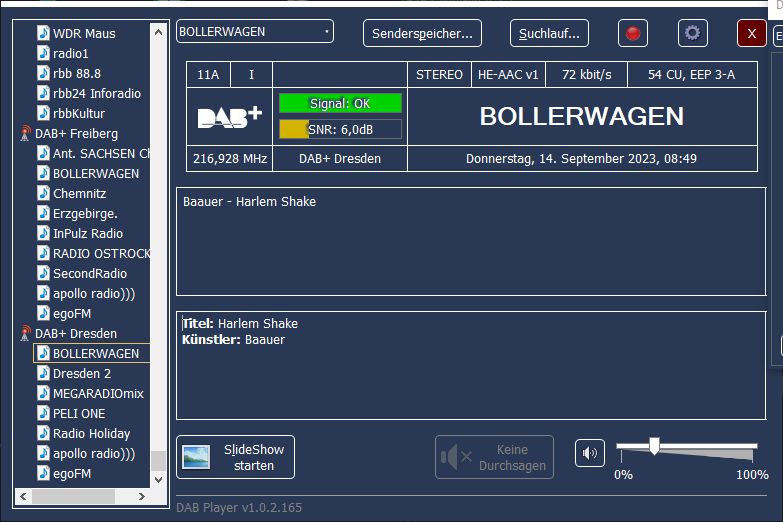This screenshot has height=522, width=783.
Task: Select BOLLERWAGEN under DAB+ Freiberg
Action: pos(96,173)
